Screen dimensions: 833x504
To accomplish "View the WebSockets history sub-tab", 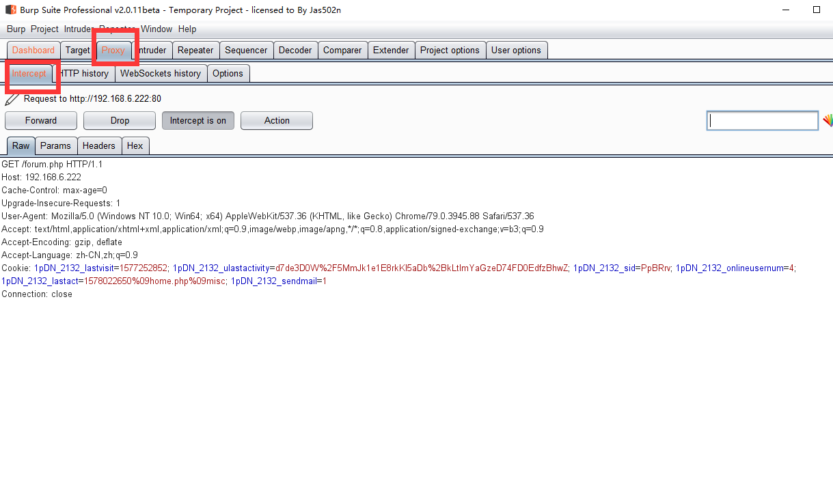I will 161,74.
